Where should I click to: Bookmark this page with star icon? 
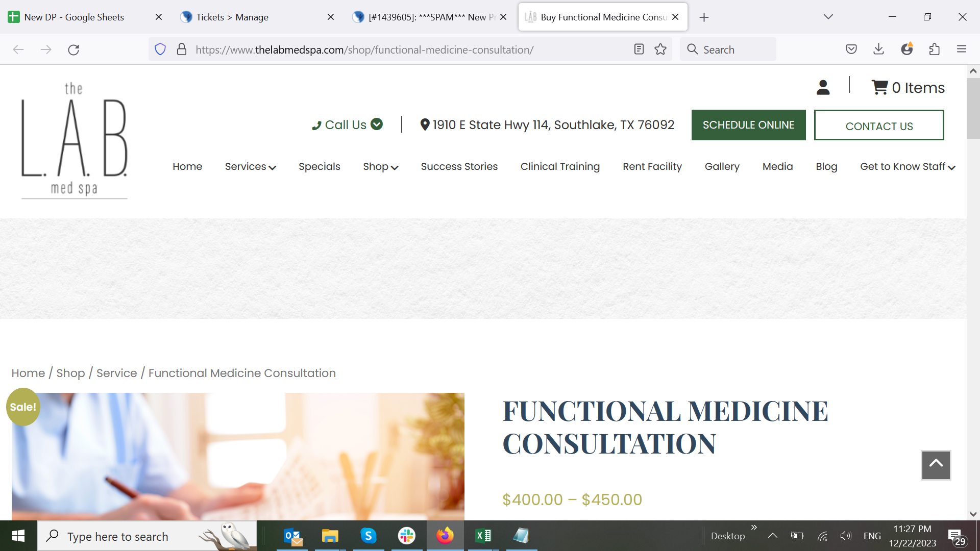pos(660,49)
